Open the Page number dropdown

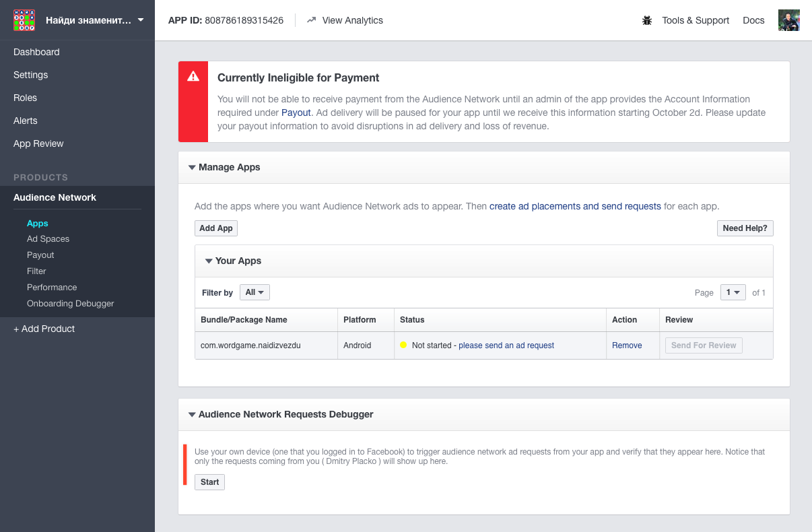pyautogui.click(x=733, y=292)
